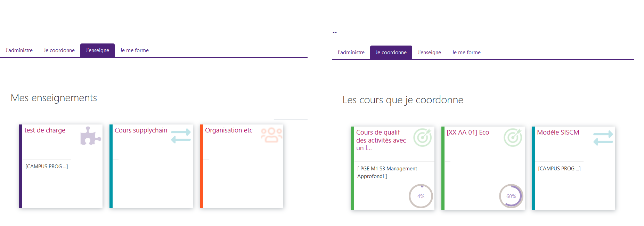This screenshot has height=226, width=644.
Task: Select Je coordonne tab in left panel
Action: click(59, 50)
